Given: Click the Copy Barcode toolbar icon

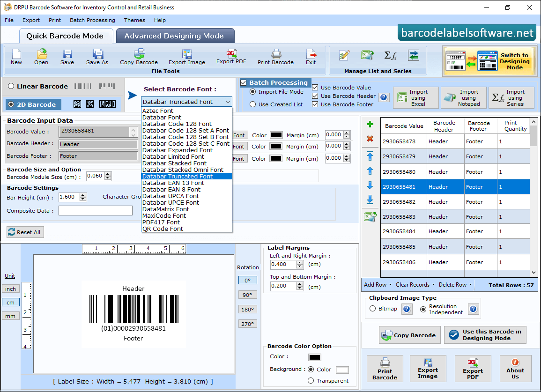Looking at the screenshot, I should [139, 54].
